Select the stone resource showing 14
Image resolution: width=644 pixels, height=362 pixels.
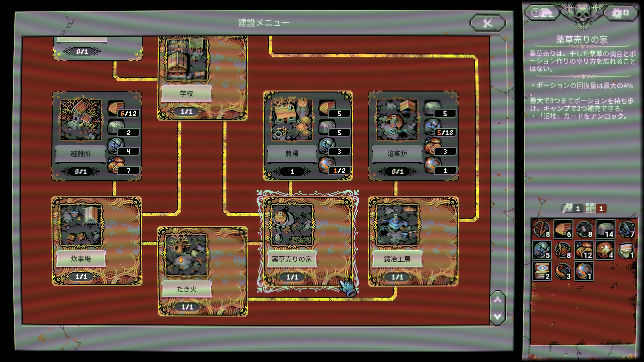point(605,229)
